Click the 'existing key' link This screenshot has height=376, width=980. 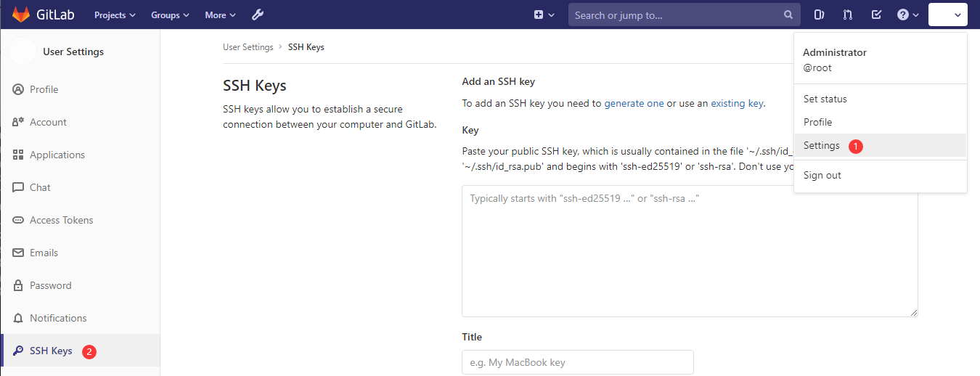[x=737, y=103]
